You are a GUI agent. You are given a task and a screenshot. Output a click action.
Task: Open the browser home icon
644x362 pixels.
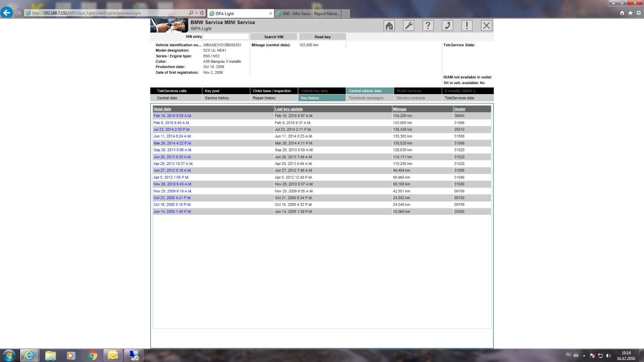tap(622, 13)
